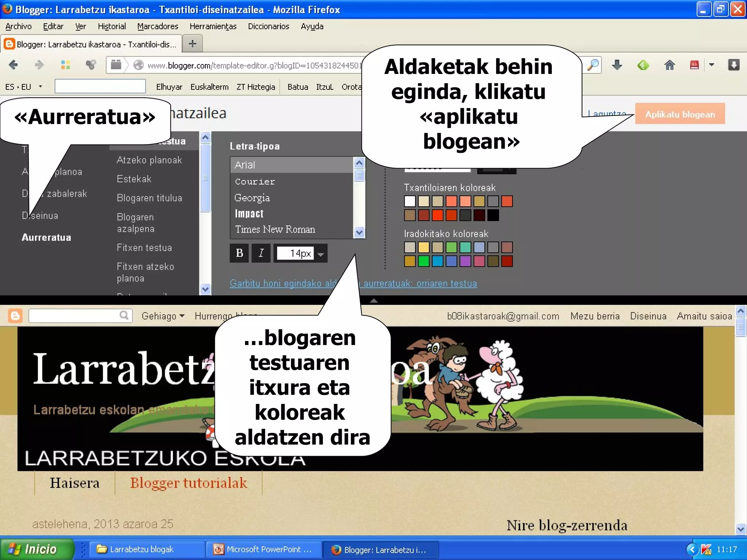Open Archivo menu

click(x=18, y=26)
